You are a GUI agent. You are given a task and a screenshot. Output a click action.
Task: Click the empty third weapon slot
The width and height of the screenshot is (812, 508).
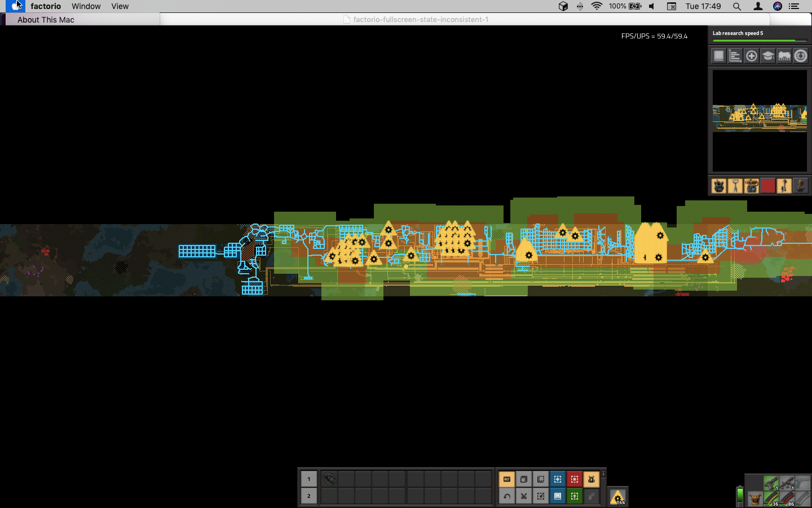pos(804,483)
